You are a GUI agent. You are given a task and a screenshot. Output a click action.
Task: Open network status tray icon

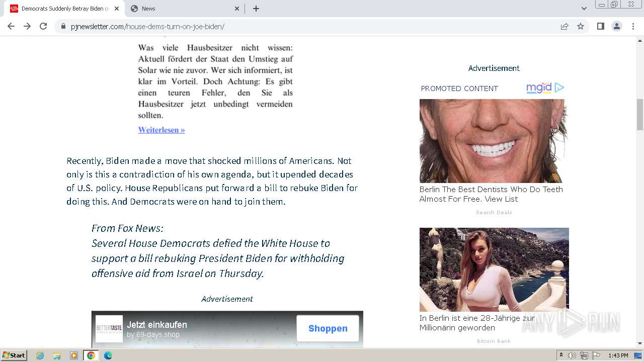point(584,355)
